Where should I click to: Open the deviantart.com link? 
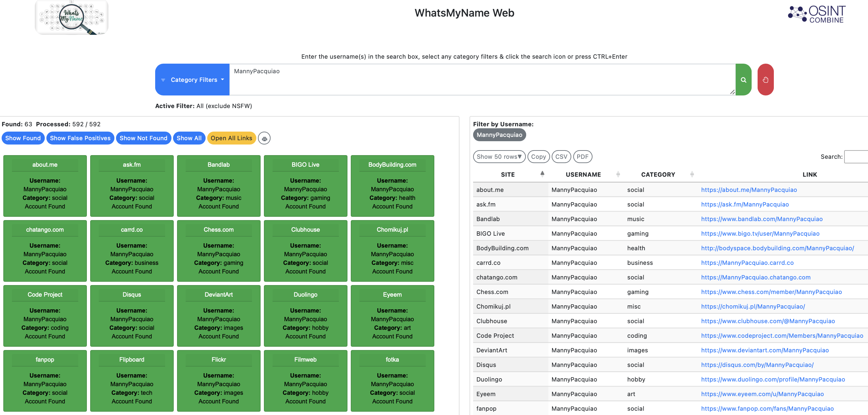765,350
